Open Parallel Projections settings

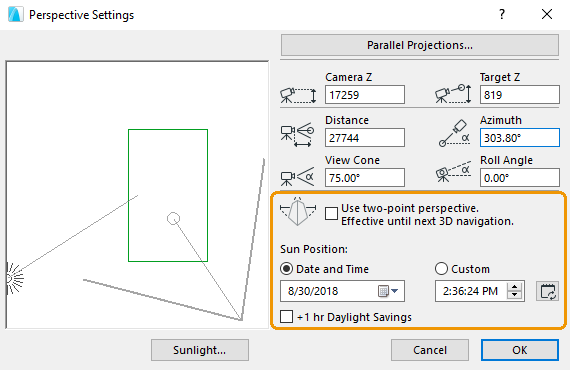click(420, 45)
